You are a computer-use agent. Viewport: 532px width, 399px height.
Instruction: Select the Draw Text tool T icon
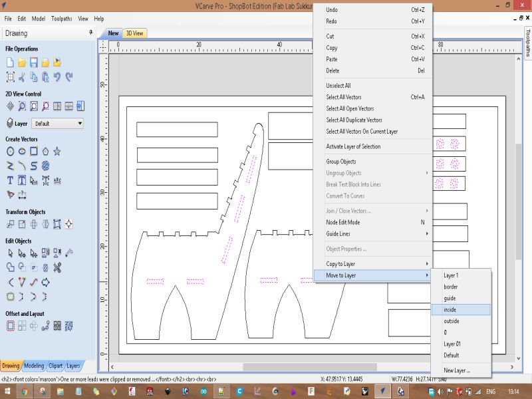(10, 180)
